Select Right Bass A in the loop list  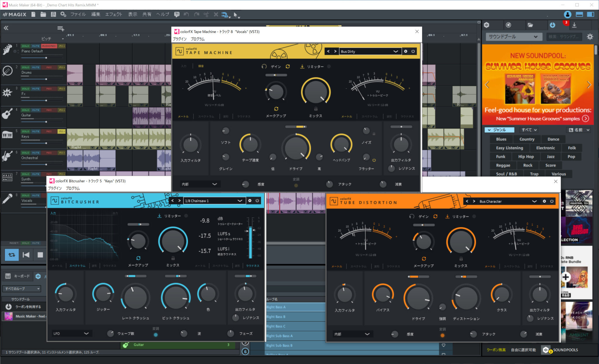point(276,307)
